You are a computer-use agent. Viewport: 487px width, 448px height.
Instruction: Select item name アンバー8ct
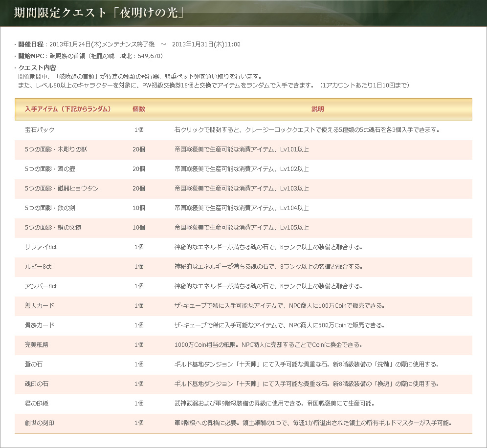(41, 286)
